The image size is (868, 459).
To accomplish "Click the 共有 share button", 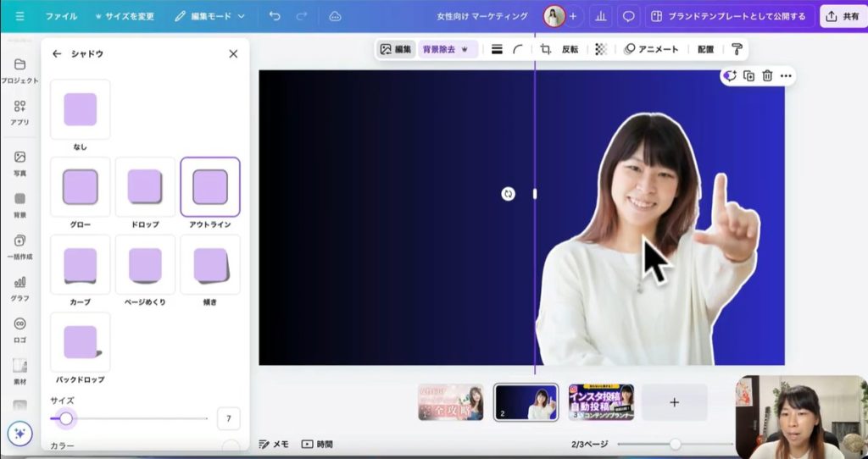I will point(843,16).
